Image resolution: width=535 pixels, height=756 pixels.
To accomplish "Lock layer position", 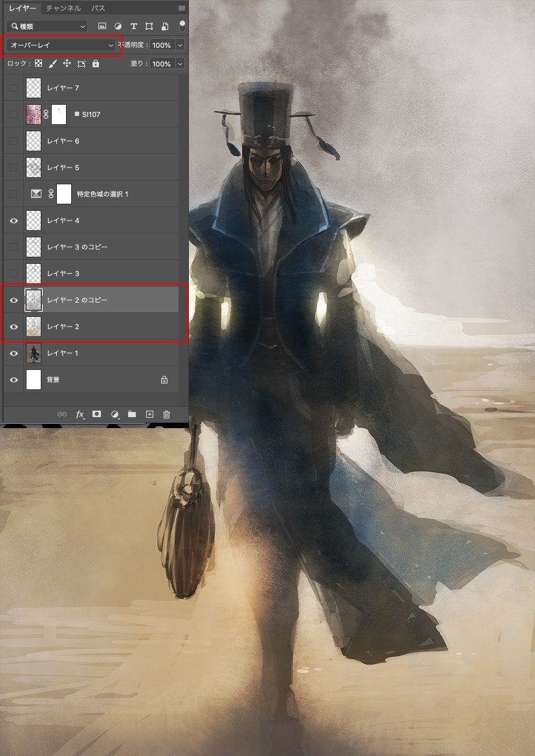I will (x=67, y=63).
